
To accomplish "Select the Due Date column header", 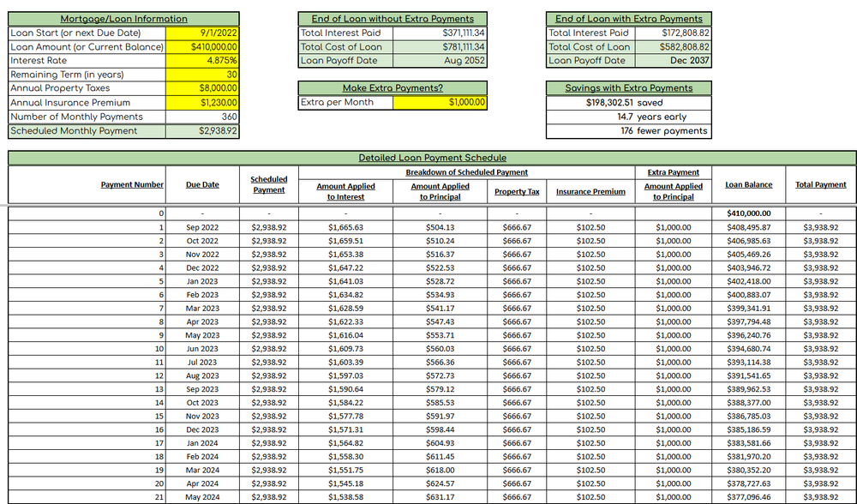I will tap(202, 185).
